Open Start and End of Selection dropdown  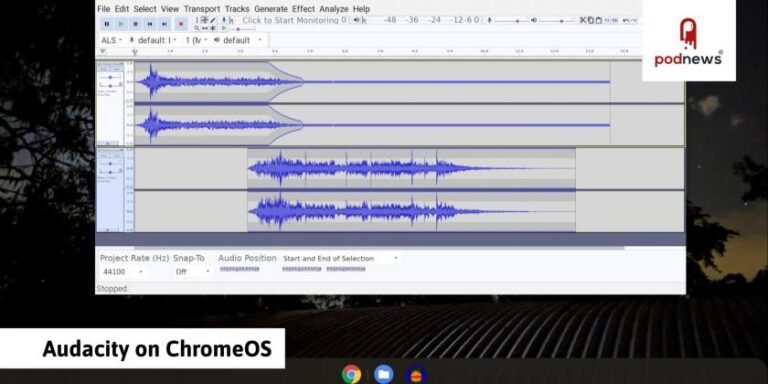point(340,258)
